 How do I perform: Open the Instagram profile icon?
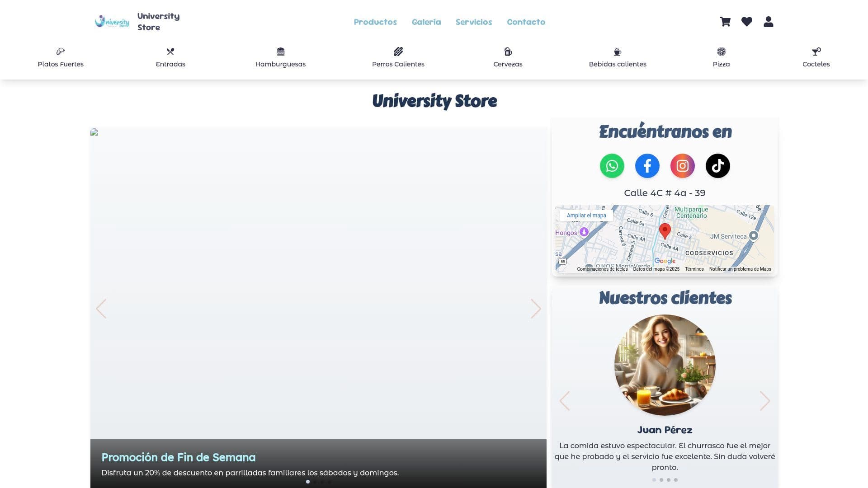[x=683, y=166]
